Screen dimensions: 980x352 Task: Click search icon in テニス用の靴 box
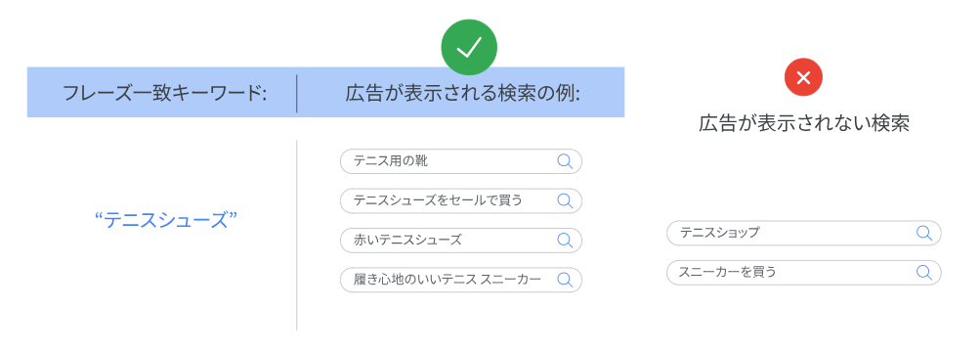tap(565, 161)
